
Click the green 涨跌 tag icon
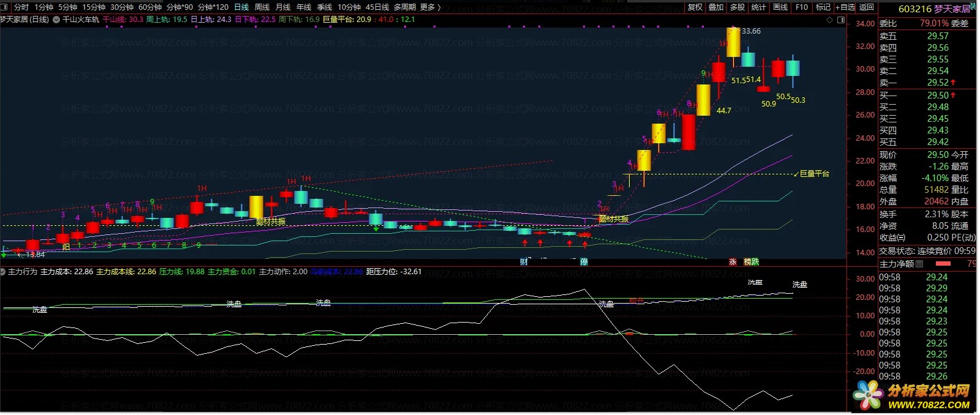(751, 261)
